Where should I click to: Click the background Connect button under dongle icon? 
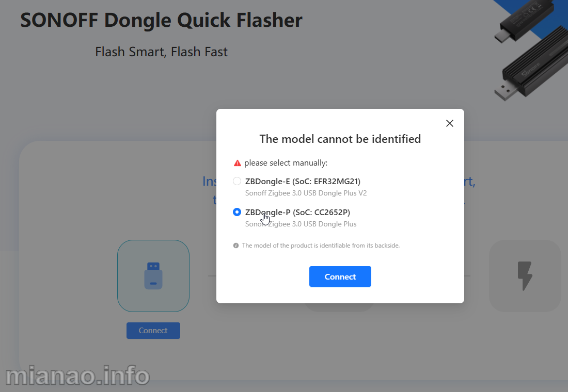[153, 331]
